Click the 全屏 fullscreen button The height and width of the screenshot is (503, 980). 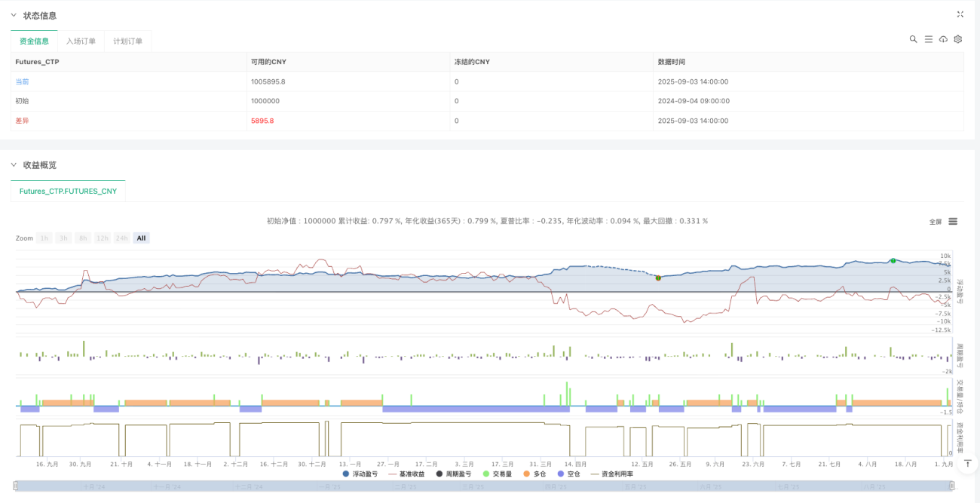coord(935,222)
